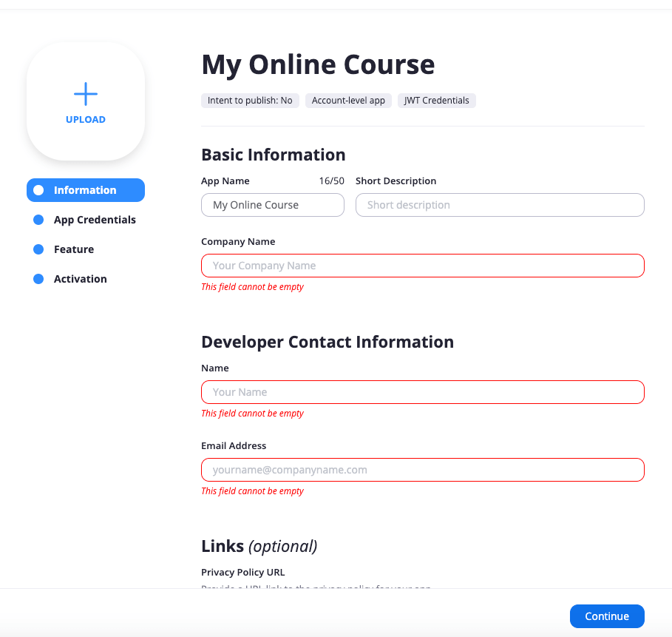Select the Information step in sidebar
This screenshot has height=637, width=672.
pyautogui.click(x=86, y=190)
